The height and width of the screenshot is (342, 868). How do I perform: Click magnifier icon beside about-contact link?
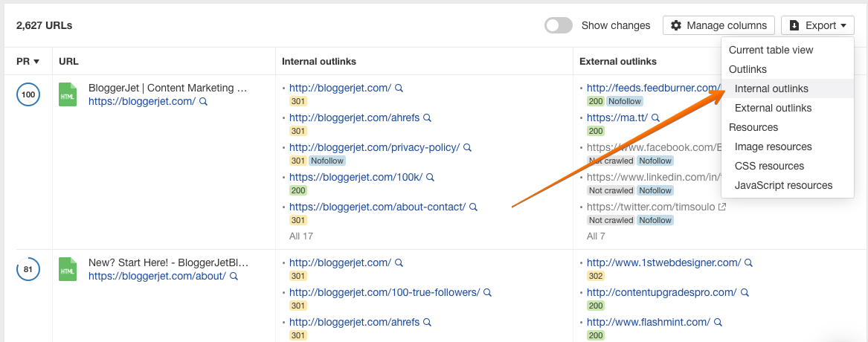tap(473, 207)
